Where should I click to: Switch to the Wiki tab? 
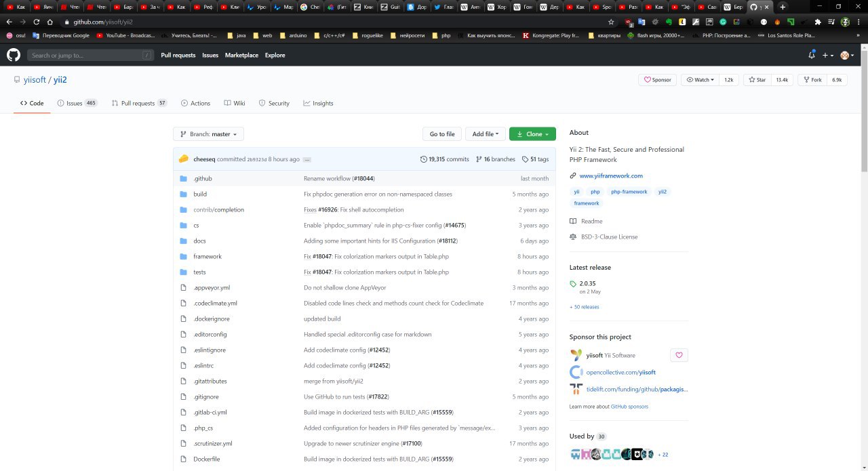[x=235, y=103]
